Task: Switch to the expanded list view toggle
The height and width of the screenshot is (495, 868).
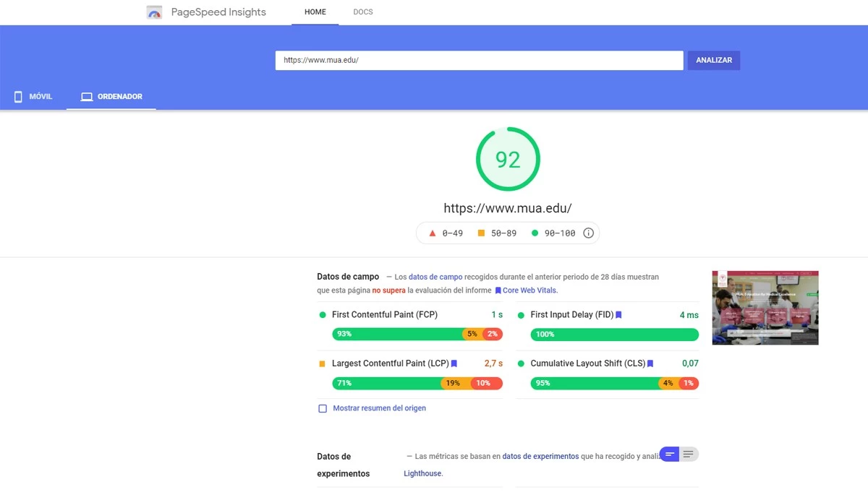Action: pyautogui.click(x=689, y=455)
